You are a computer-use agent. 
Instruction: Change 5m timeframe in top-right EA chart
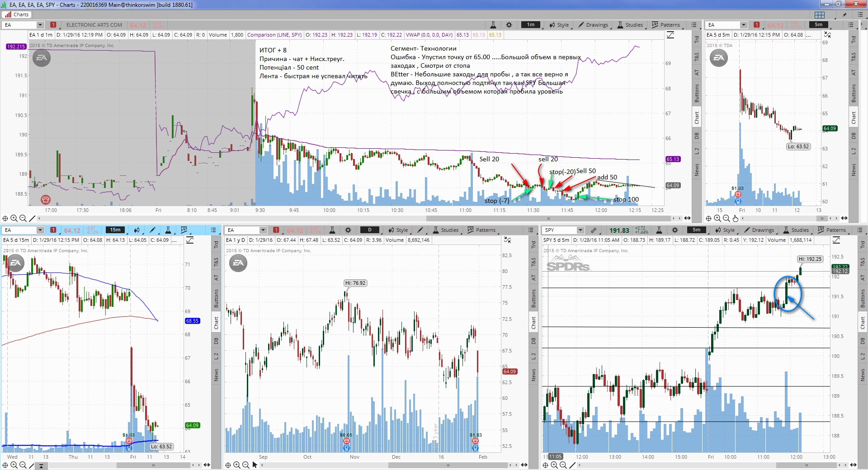pyautogui.click(x=819, y=25)
